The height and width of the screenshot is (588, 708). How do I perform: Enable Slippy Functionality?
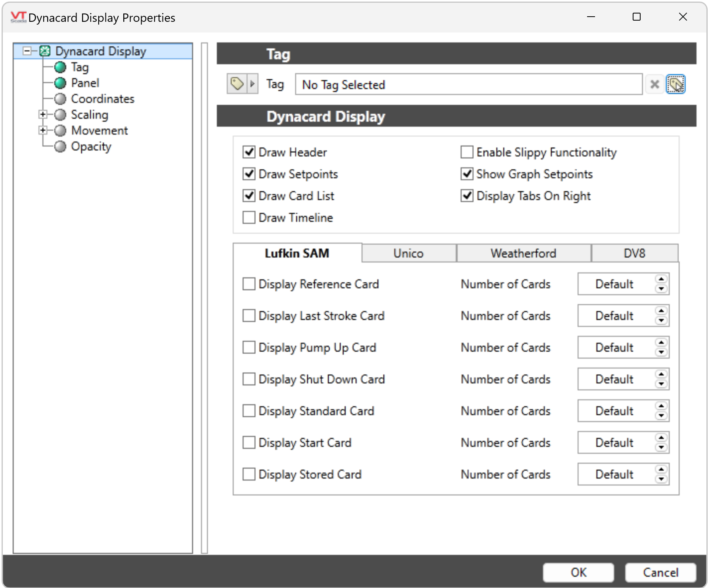click(x=467, y=152)
